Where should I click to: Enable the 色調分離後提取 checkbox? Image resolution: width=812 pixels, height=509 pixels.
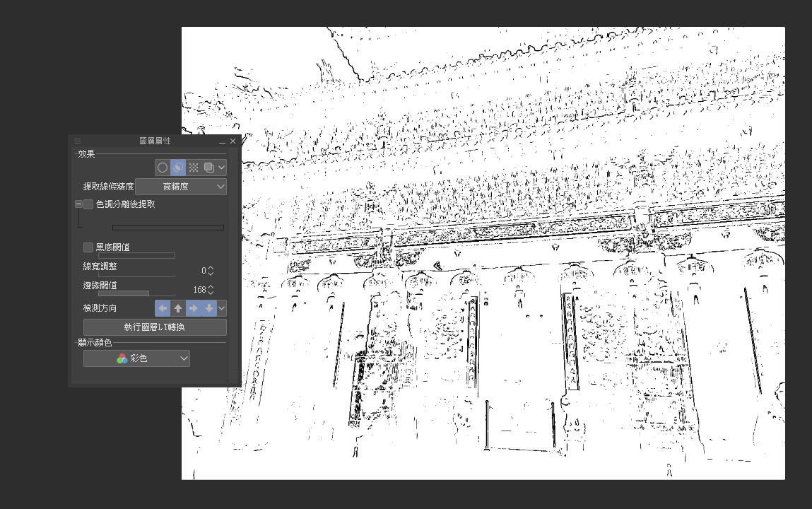pyautogui.click(x=88, y=204)
